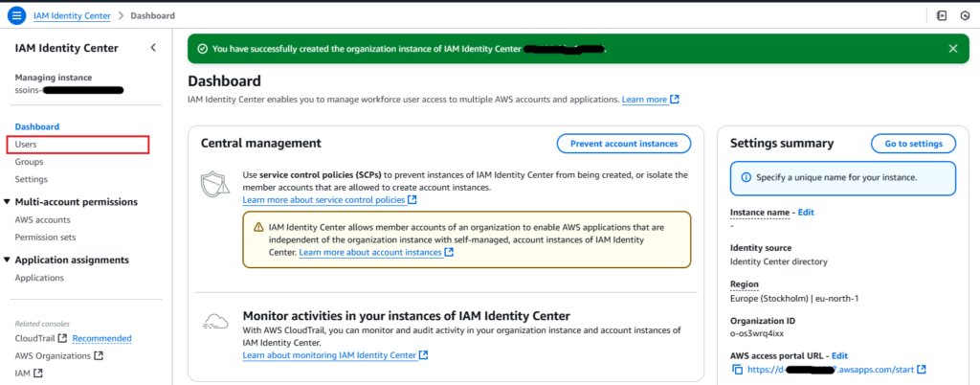
Task: Collapse the Application assignments section
Action: click(7, 260)
